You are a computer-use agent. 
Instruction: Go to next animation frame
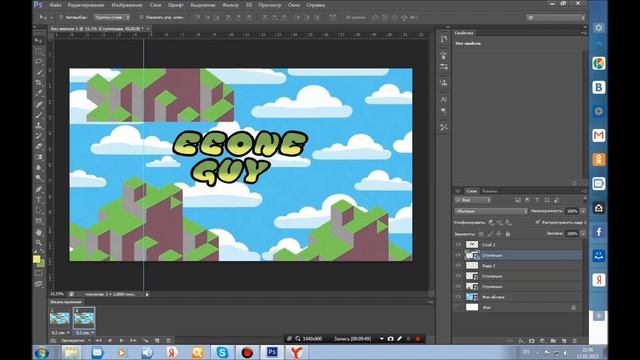pos(133,340)
